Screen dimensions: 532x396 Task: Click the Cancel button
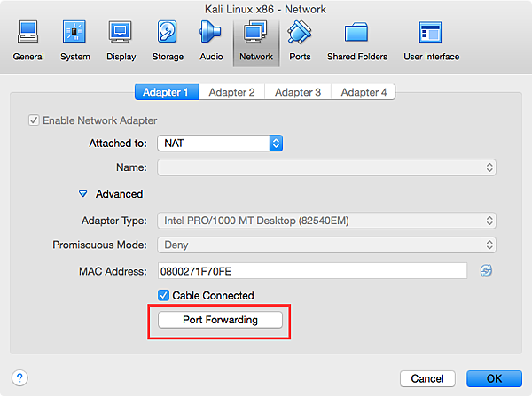click(427, 378)
